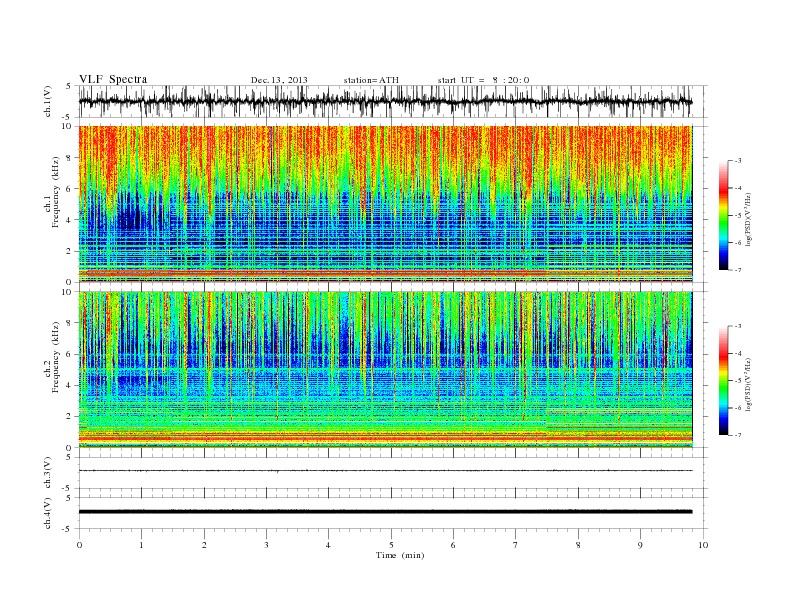The image size is (792, 612).
Task: Click the thick ch.4 voltage trace
Action: (385, 512)
